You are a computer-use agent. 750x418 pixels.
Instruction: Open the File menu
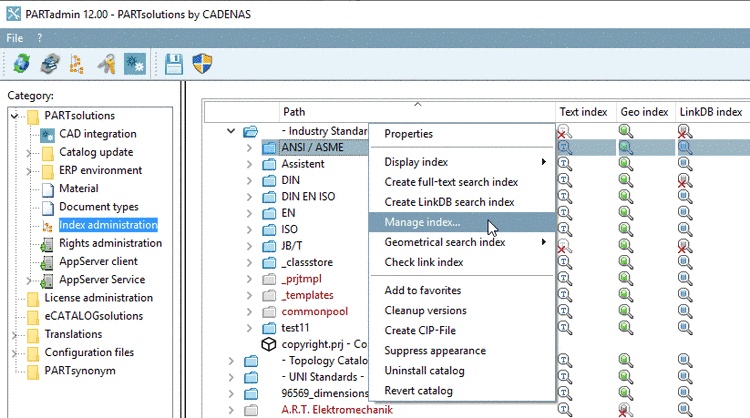[x=14, y=38]
